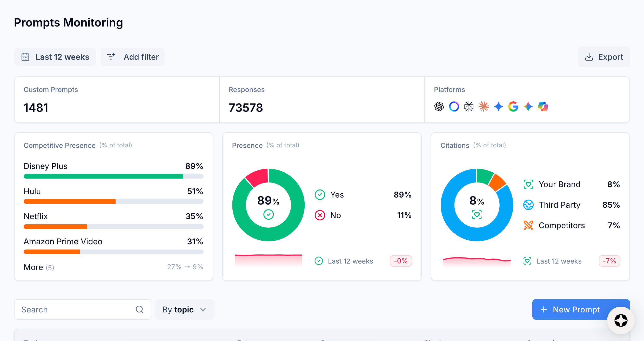The height and width of the screenshot is (341, 644).
Task: Open the By topic grouping dropdown
Action: point(184,310)
